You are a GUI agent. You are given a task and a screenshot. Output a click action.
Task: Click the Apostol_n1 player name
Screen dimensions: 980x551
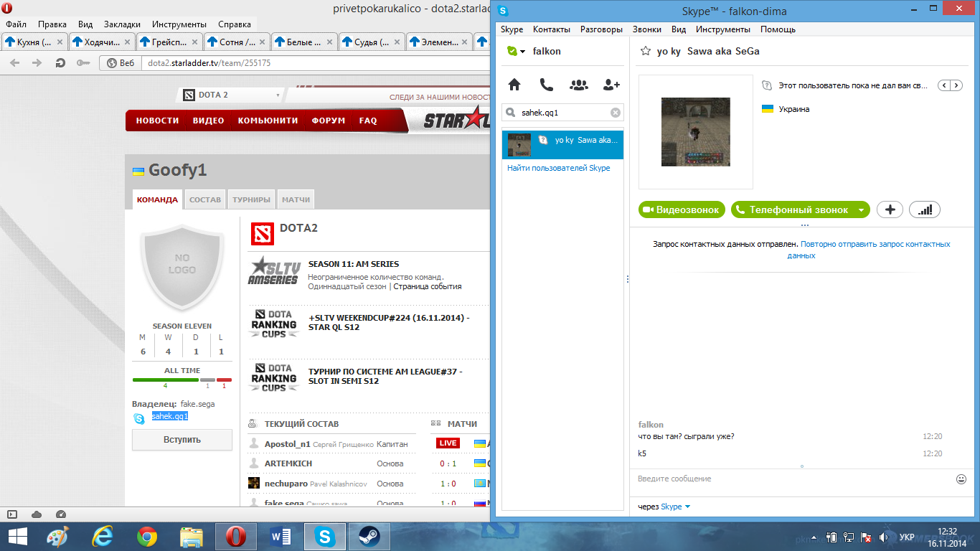coord(288,444)
